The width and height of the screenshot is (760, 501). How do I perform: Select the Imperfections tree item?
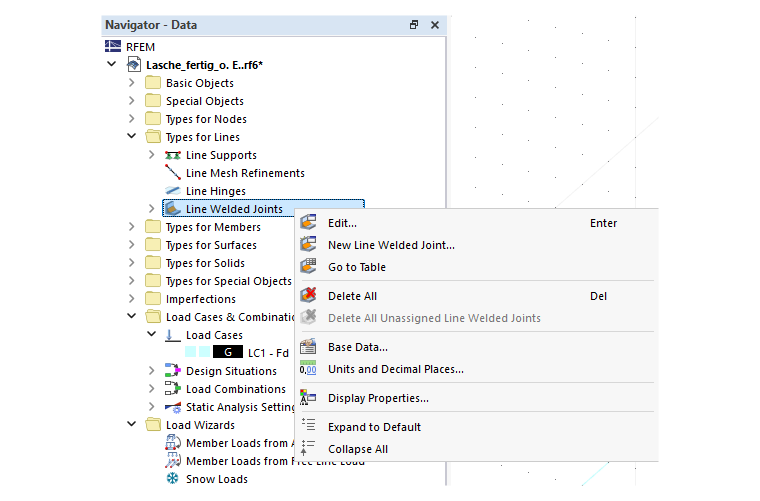click(x=201, y=299)
